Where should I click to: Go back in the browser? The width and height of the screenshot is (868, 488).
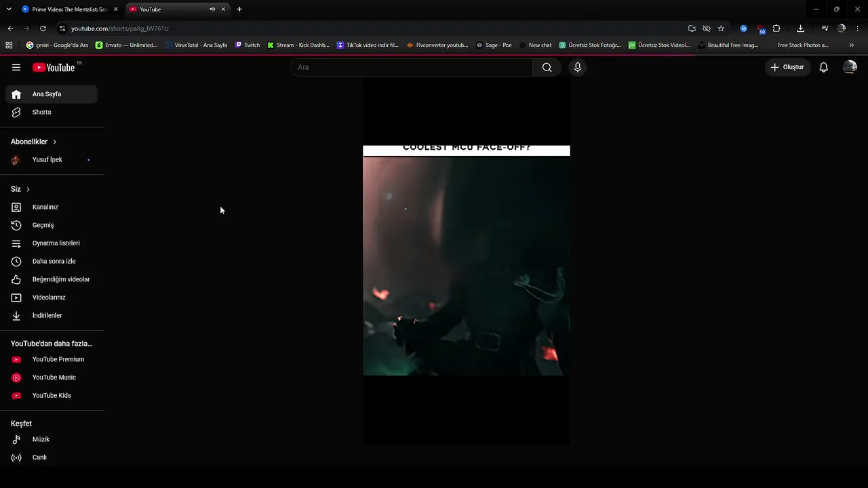(x=10, y=28)
